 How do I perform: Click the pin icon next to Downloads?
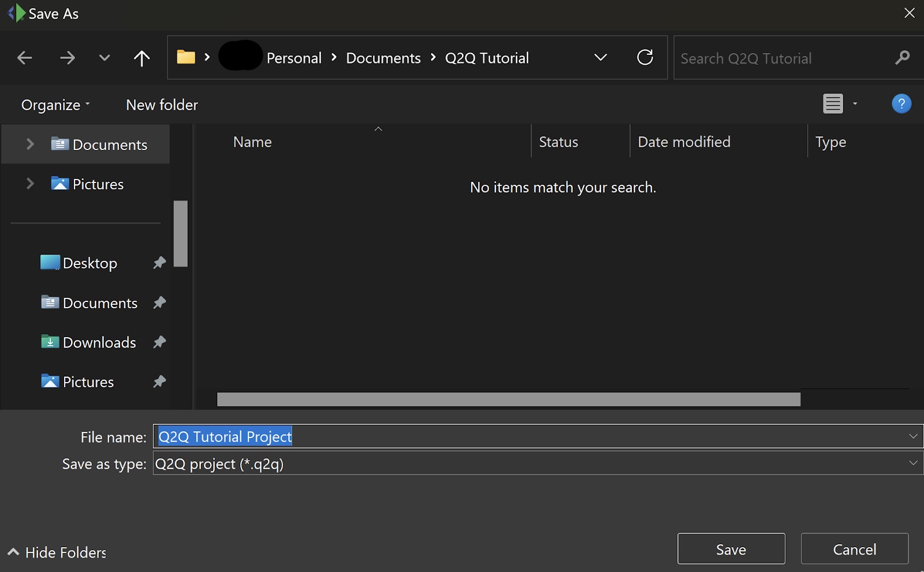[159, 342]
